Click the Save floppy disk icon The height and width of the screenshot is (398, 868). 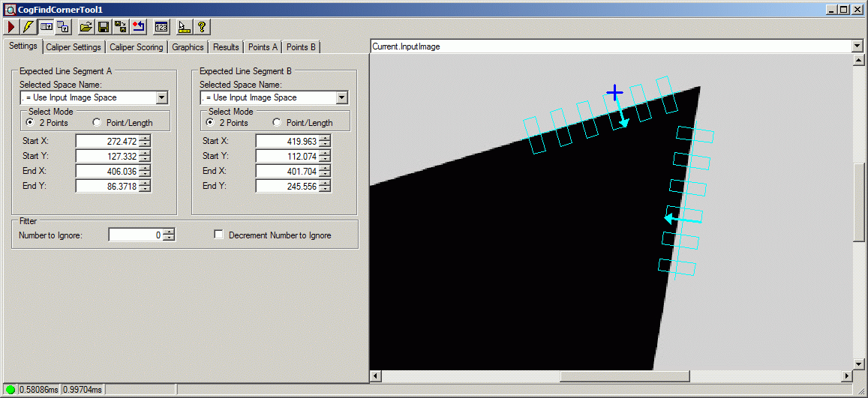coord(104,27)
